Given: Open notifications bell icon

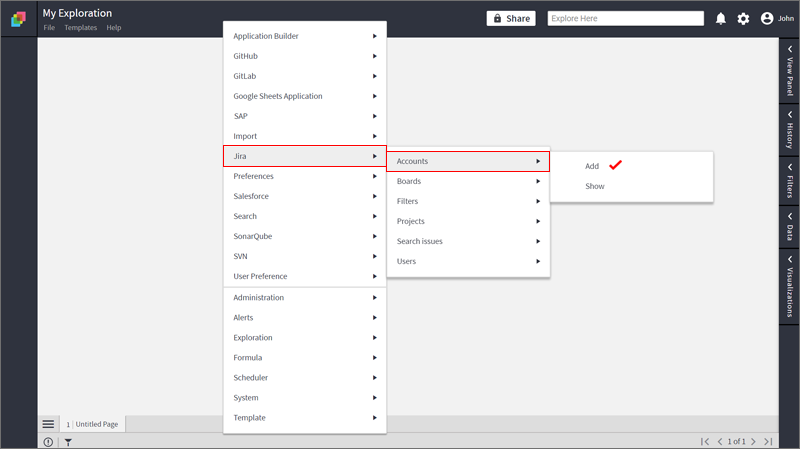Looking at the screenshot, I should coord(720,19).
